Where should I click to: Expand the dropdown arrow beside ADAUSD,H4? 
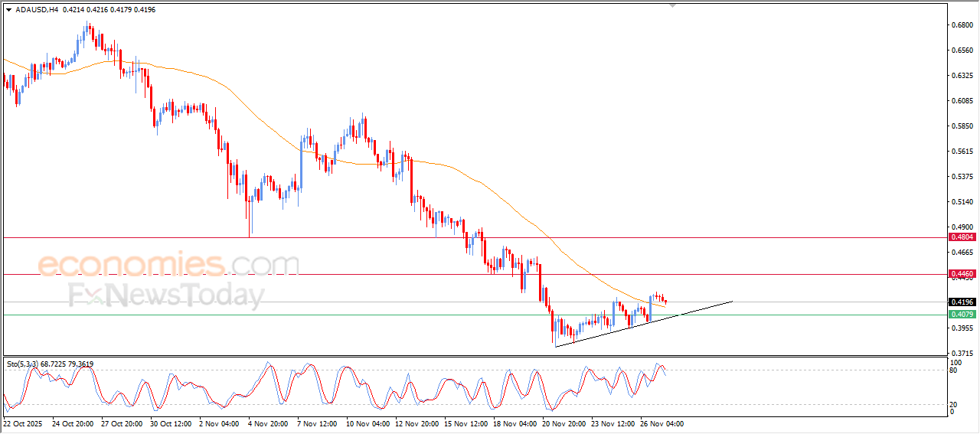(x=8, y=10)
